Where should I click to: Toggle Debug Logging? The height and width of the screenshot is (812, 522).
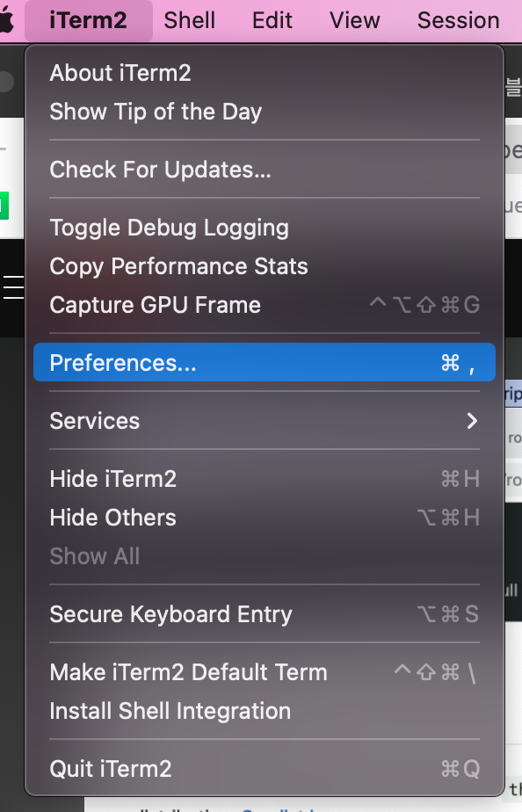pos(169,228)
